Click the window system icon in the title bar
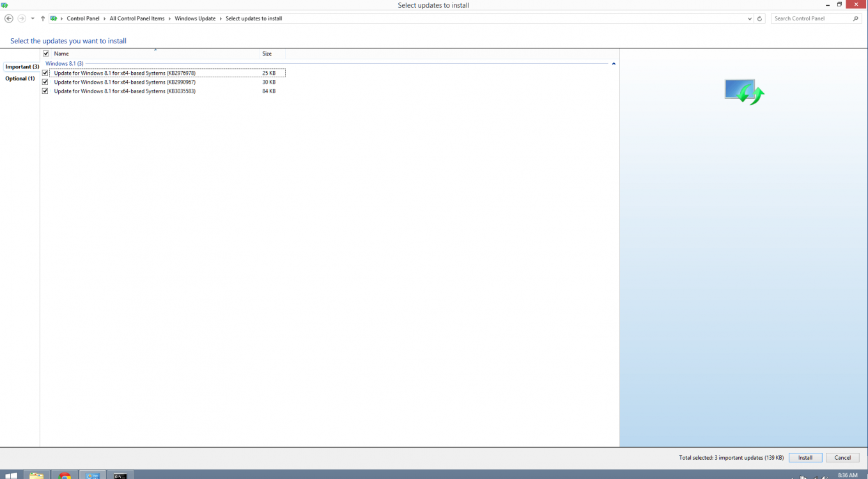Viewport: 868px width, 479px height. tap(4, 5)
